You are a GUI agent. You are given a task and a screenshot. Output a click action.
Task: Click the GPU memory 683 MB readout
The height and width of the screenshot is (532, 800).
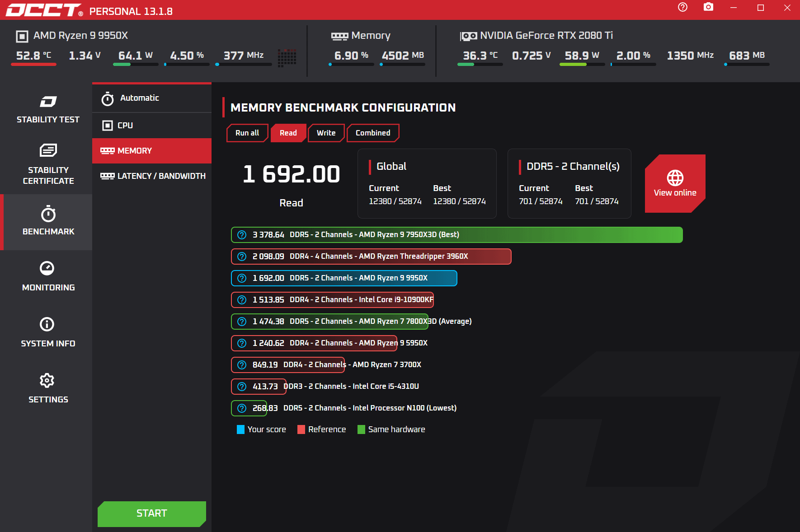(747, 56)
